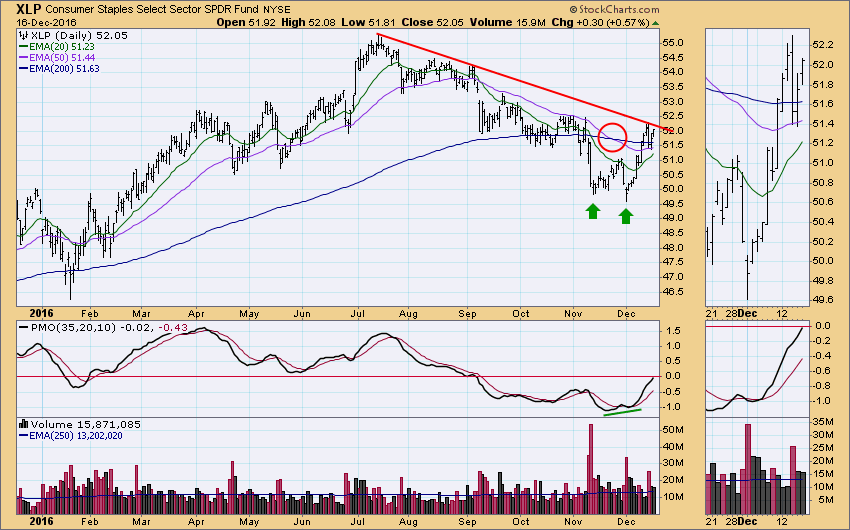Click the -0.2 label on the PMO zoom axis
The image size is (850, 530).
tap(822, 340)
